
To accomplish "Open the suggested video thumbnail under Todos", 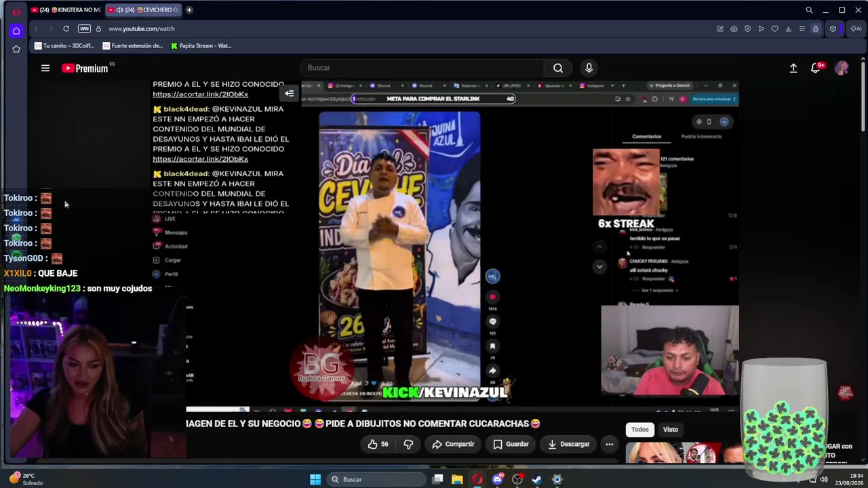I will pyautogui.click(x=685, y=453).
